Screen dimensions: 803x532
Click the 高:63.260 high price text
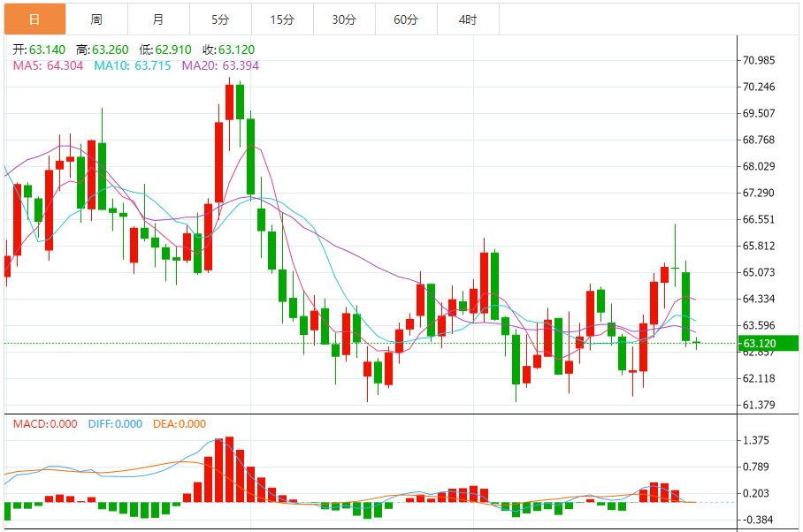coord(94,50)
